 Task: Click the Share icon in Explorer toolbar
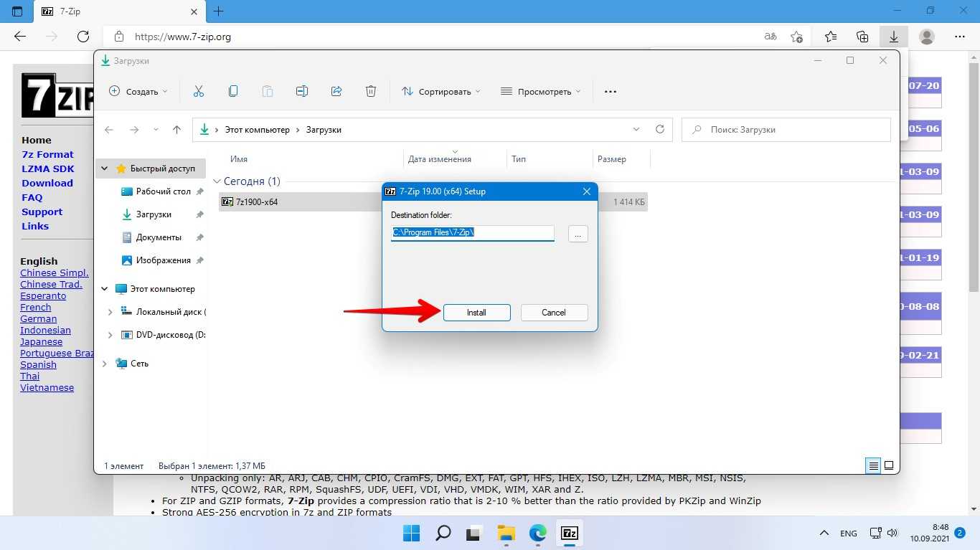click(336, 91)
